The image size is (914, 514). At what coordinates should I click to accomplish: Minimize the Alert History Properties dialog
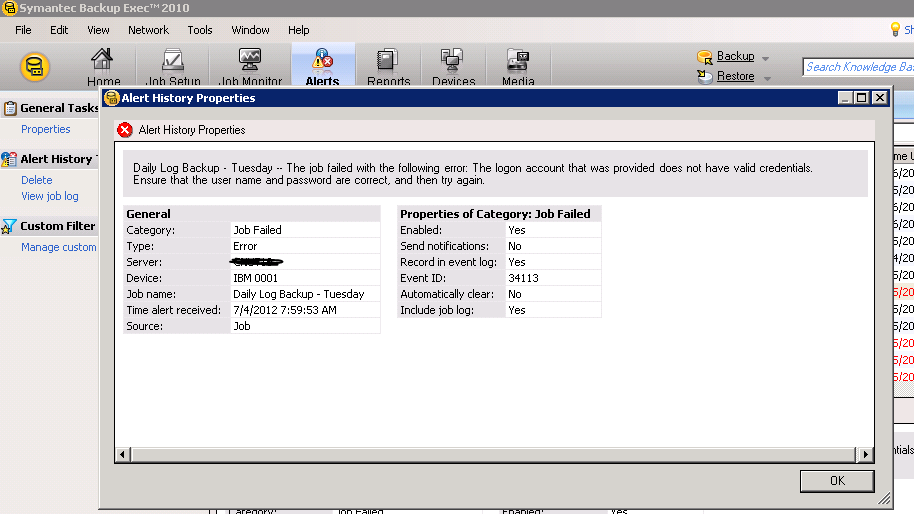(x=845, y=98)
